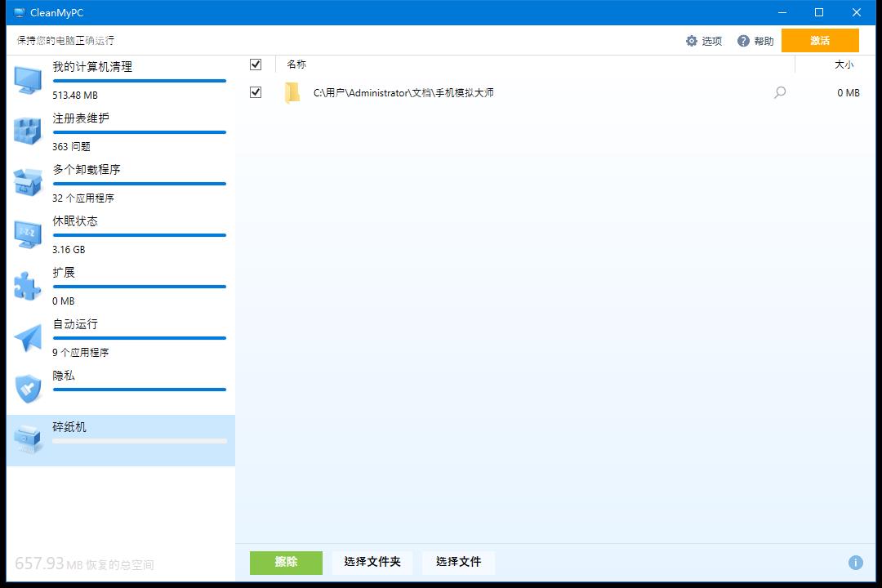882x588 pixels.
Task: Go to the 隐私 section
Action: coord(120,390)
